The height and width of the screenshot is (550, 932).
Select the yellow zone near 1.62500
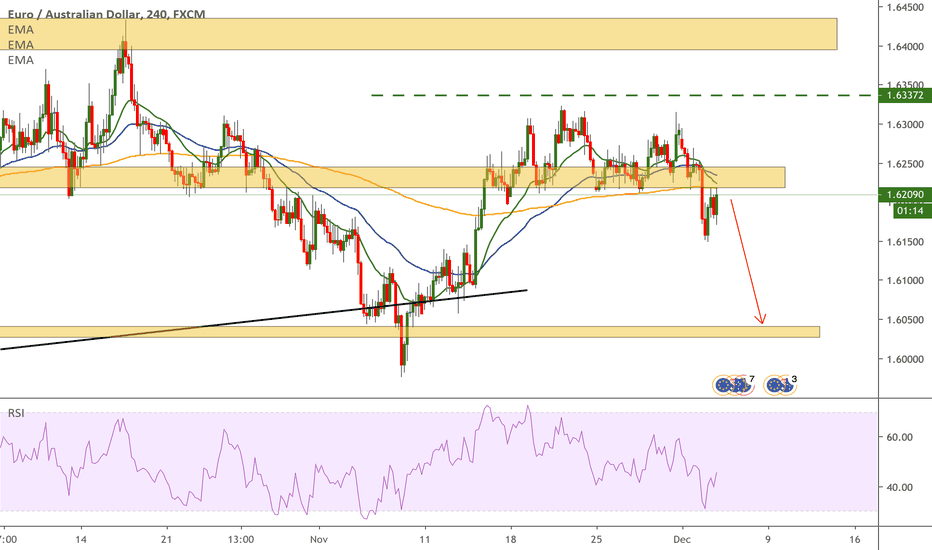(400, 177)
